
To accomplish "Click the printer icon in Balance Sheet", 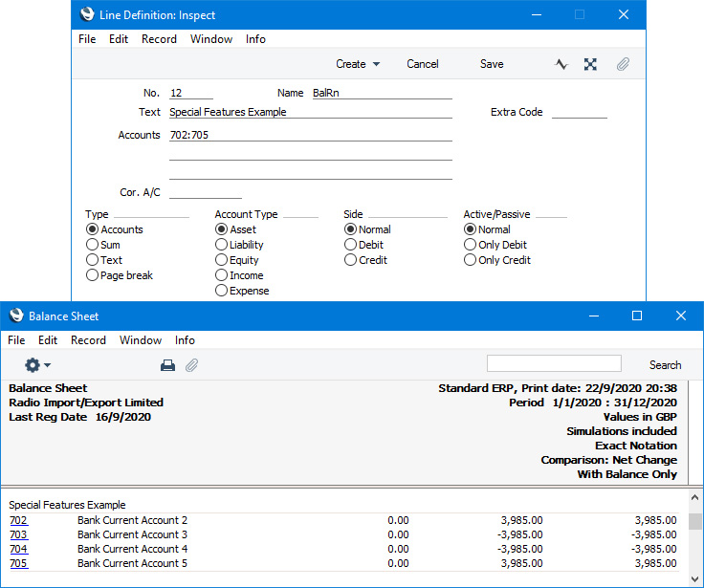I will click(x=168, y=365).
